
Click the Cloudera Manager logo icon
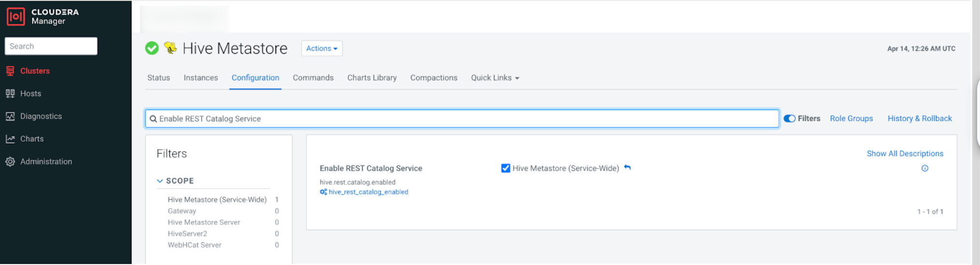pyautogui.click(x=15, y=16)
